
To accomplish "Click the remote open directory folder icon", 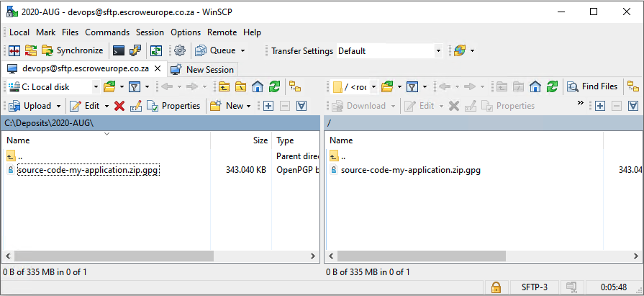I will (387, 86).
